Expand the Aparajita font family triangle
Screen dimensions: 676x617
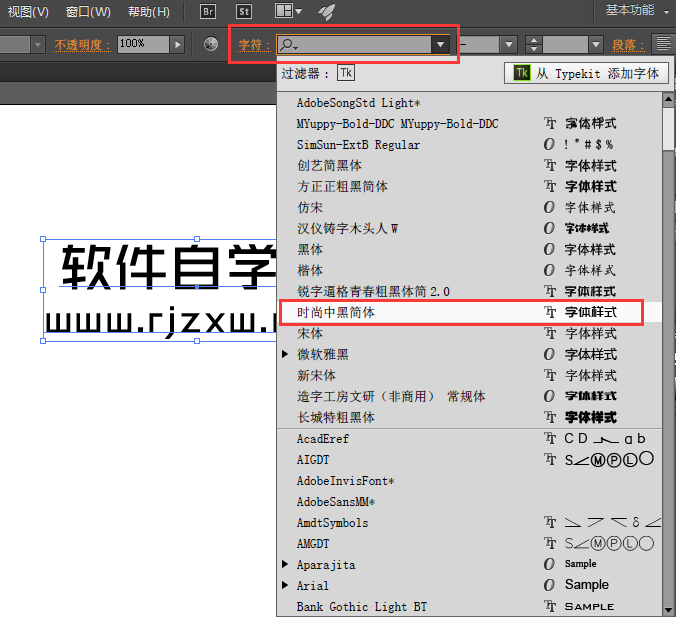[285, 564]
